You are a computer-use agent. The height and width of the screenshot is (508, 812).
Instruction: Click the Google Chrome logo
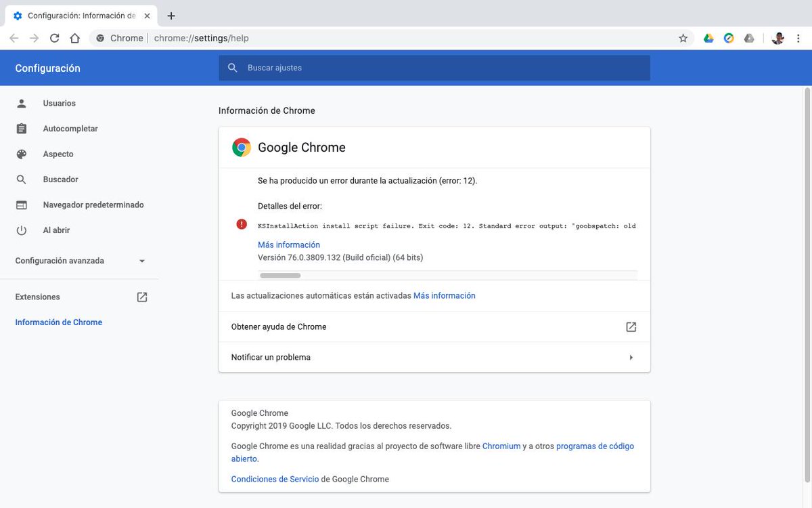[x=242, y=148]
